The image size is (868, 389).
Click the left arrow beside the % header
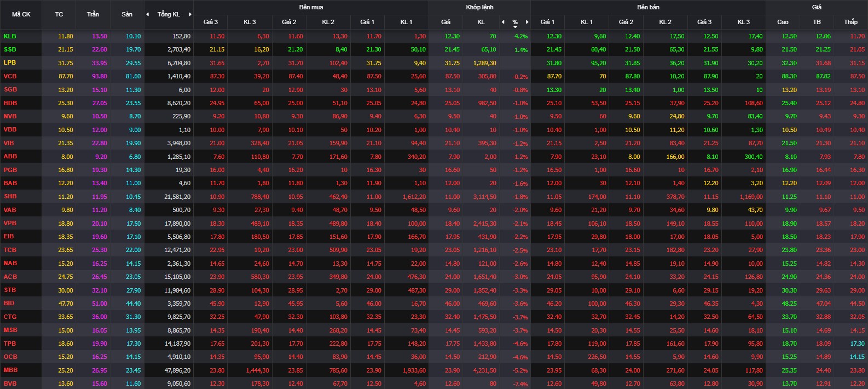tap(503, 22)
